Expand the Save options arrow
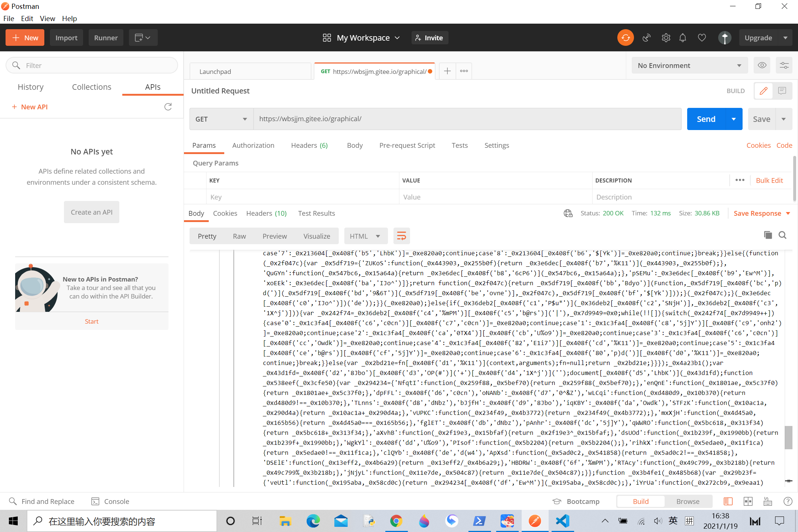The height and width of the screenshot is (532, 798). [x=784, y=119]
